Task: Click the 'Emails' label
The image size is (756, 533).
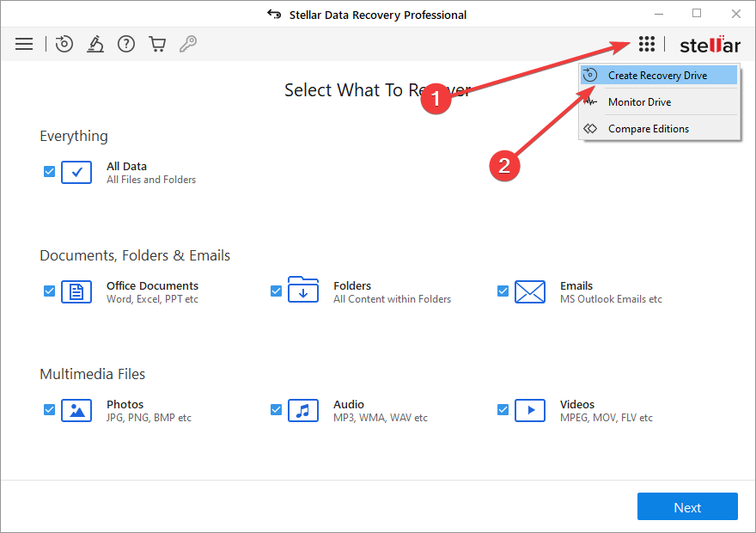Action: pyautogui.click(x=576, y=285)
